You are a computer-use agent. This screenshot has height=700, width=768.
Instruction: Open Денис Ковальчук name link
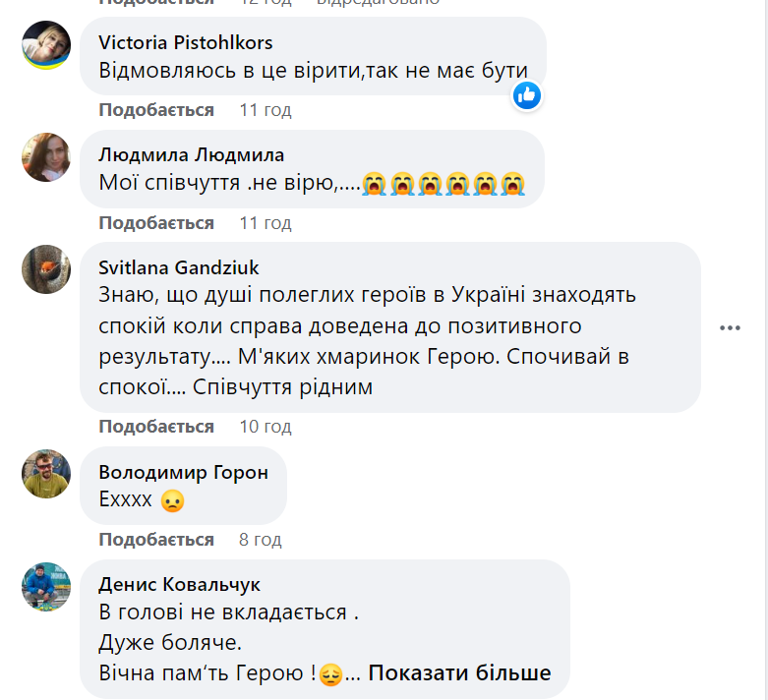[x=179, y=584]
